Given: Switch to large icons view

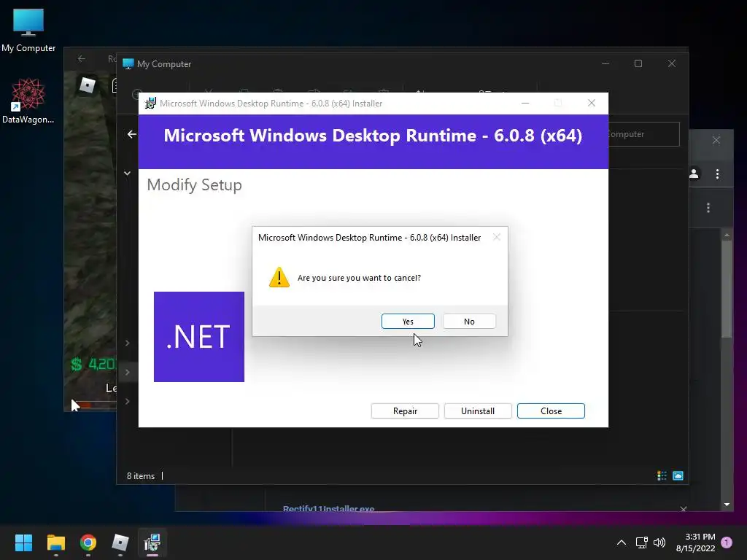Looking at the screenshot, I should tap(678, 475).
